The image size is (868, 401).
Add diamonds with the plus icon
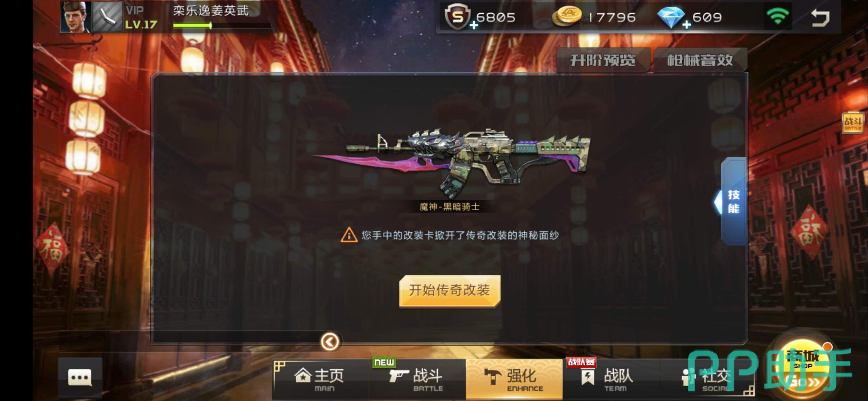pos(687,25)
